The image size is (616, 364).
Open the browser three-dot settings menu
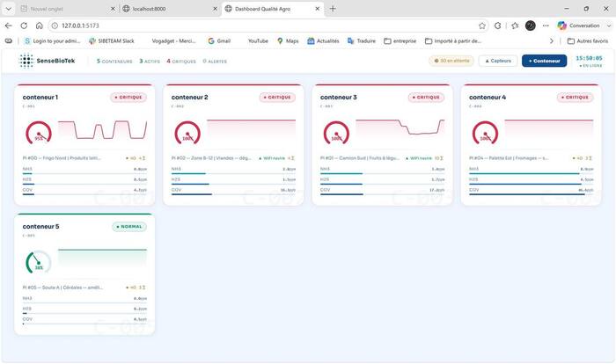[546, 25]
